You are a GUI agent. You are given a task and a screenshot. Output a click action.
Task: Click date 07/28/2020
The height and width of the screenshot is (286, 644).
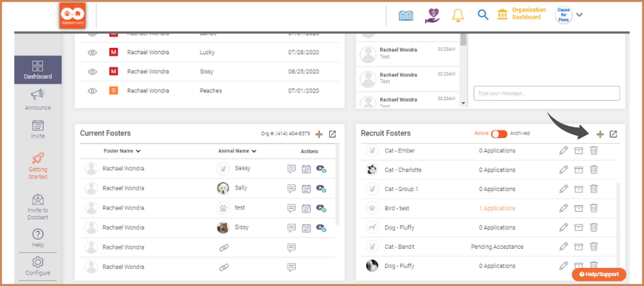click(303, 52)
